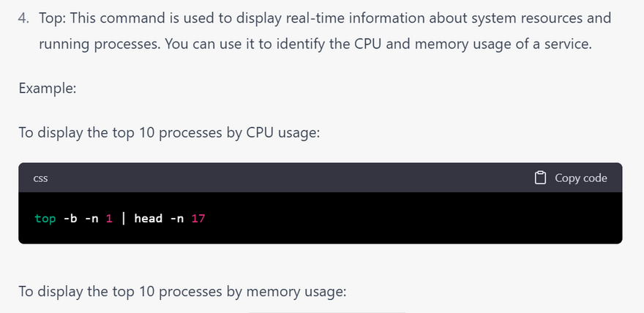This screenshot has width=644, height=313.
Task: Click the head word in code block
Action: (x=149, y=218)
